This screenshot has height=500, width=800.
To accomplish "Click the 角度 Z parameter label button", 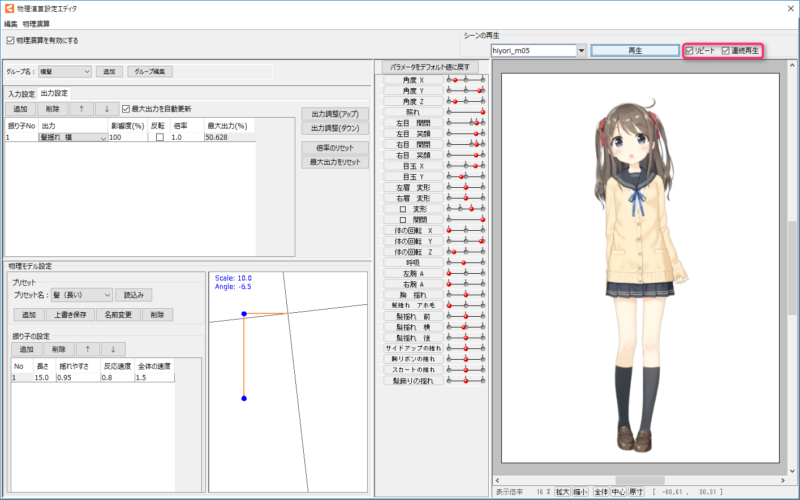I will [x=413, y=102].
